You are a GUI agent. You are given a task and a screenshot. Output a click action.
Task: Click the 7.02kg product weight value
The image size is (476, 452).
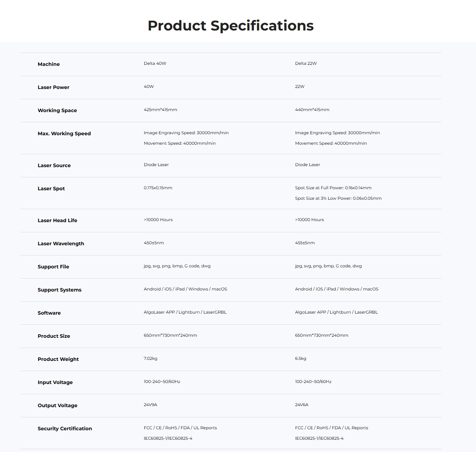pos(150,358)
